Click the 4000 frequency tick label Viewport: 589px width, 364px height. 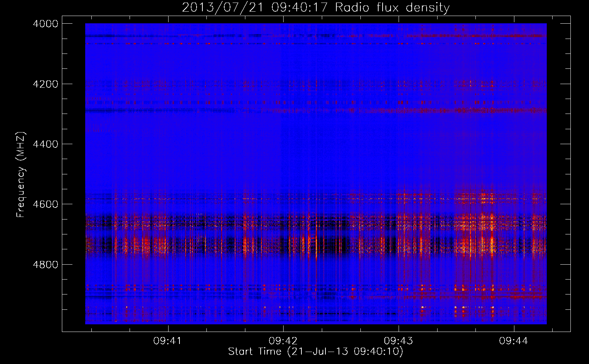tap(46, 24)
